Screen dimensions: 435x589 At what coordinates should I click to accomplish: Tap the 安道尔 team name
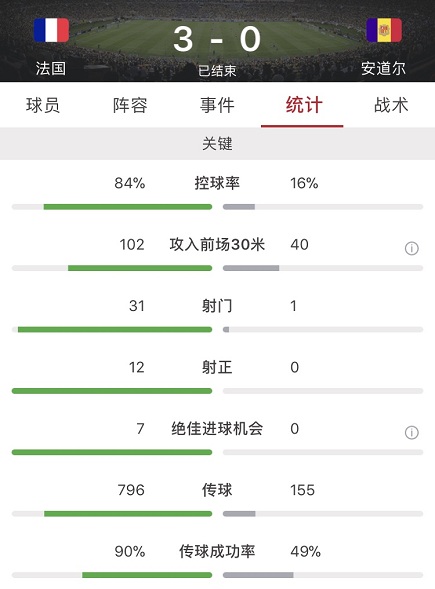point(384,68)
